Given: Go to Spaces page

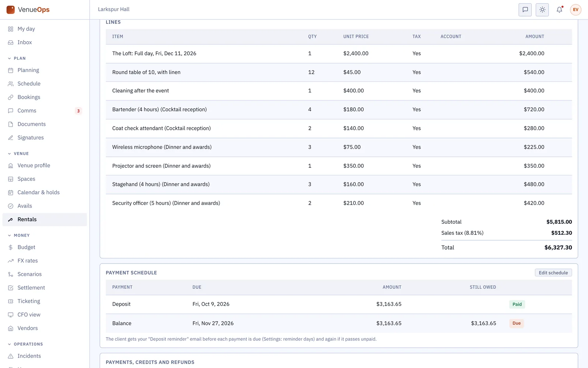Looking at the screenshot, I should click(45, 179).
